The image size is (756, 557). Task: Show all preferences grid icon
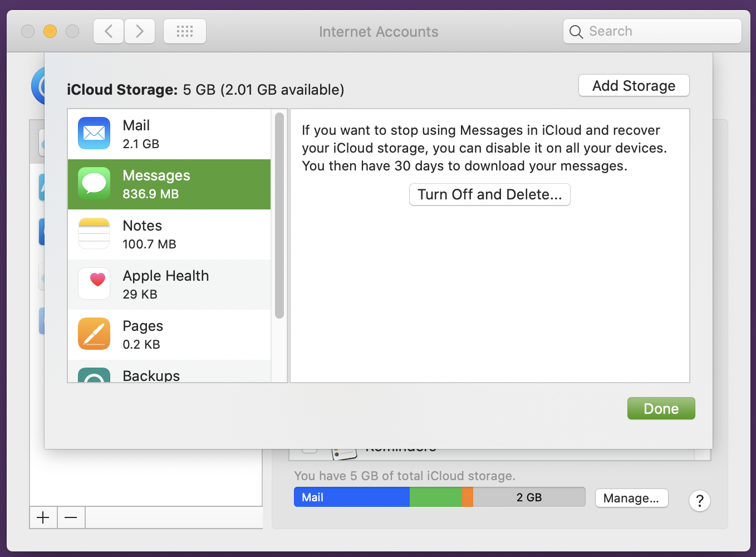(x=185, y=31)
